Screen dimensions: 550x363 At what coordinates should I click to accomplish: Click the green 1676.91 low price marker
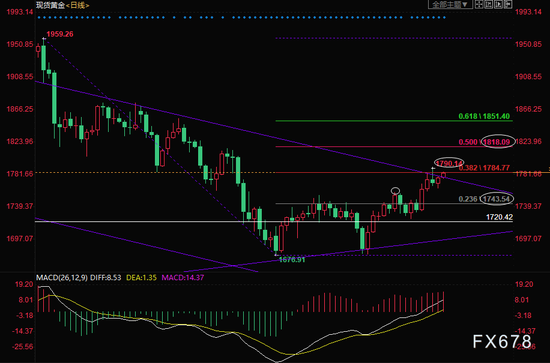click(291, 260)
